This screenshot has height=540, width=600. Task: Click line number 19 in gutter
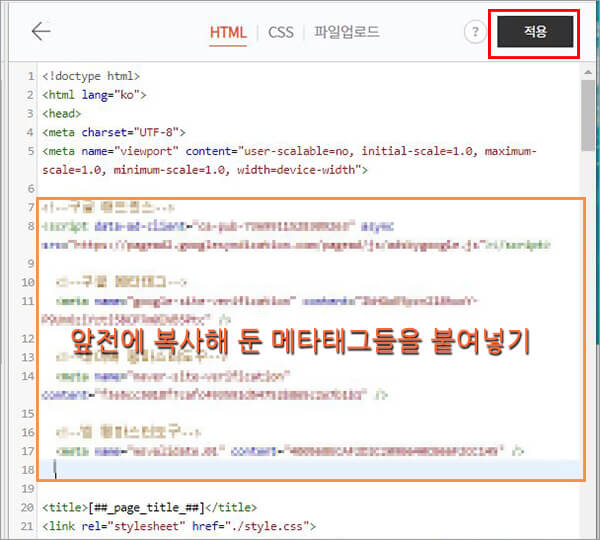coord(28,489)
